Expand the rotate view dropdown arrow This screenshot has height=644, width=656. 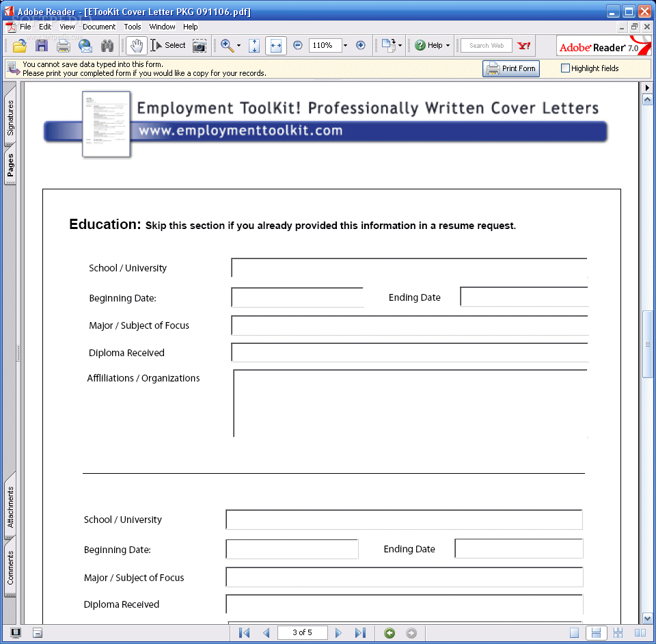point(400,46)
